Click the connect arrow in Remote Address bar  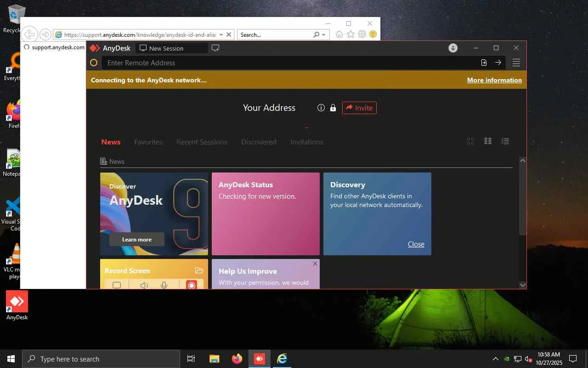(x=498, y=63)
